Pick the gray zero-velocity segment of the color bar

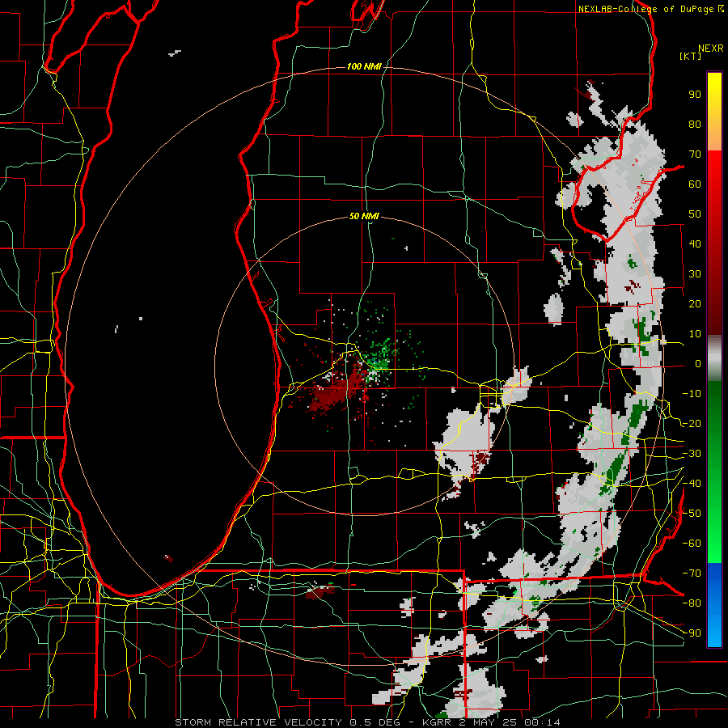tap(714, 358)
